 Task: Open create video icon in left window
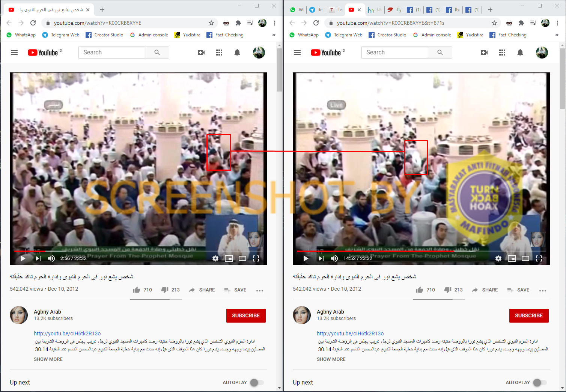[201, 53]
